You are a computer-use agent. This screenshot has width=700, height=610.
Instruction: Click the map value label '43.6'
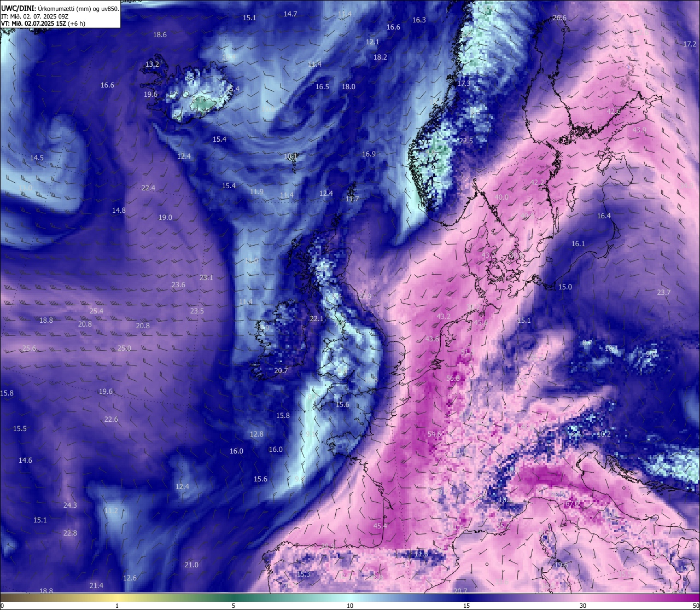coord(432,339)
